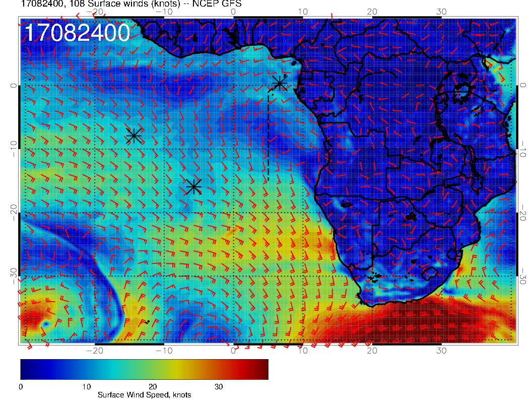
Task: Click the 10 longitude label on the bottom axis
Action: tap(303, 351)
